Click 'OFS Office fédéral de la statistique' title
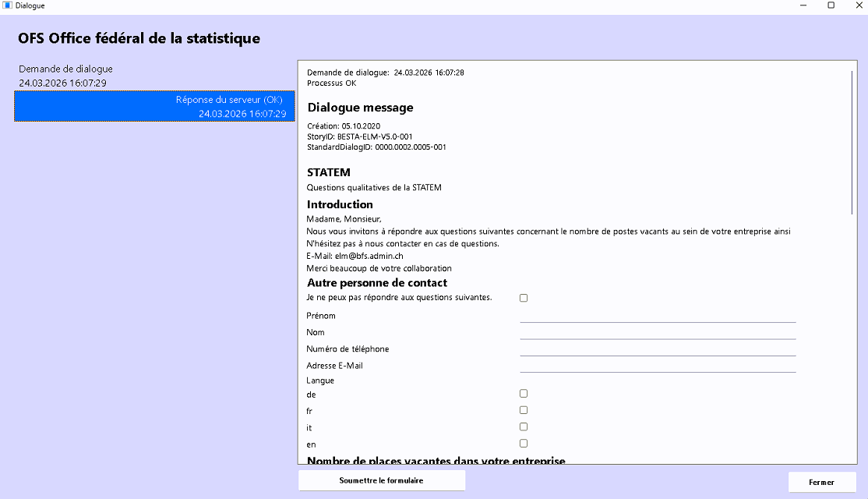The height and width of the screenshot is (499, 868). 139,38
